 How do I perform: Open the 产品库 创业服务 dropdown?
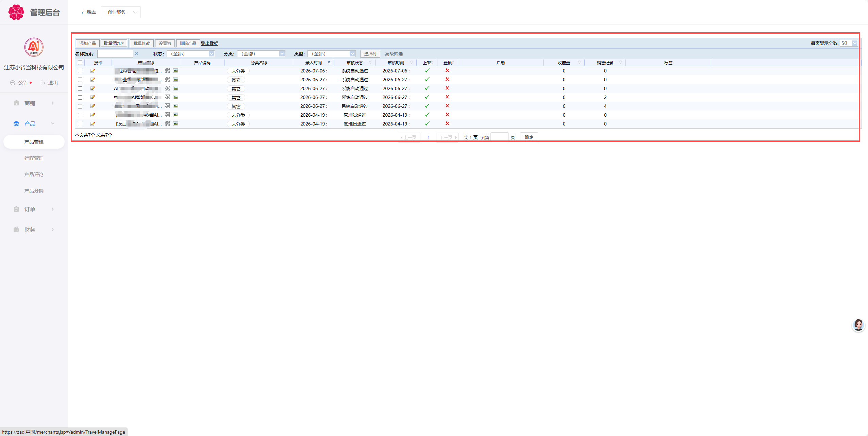coord(121,12)
